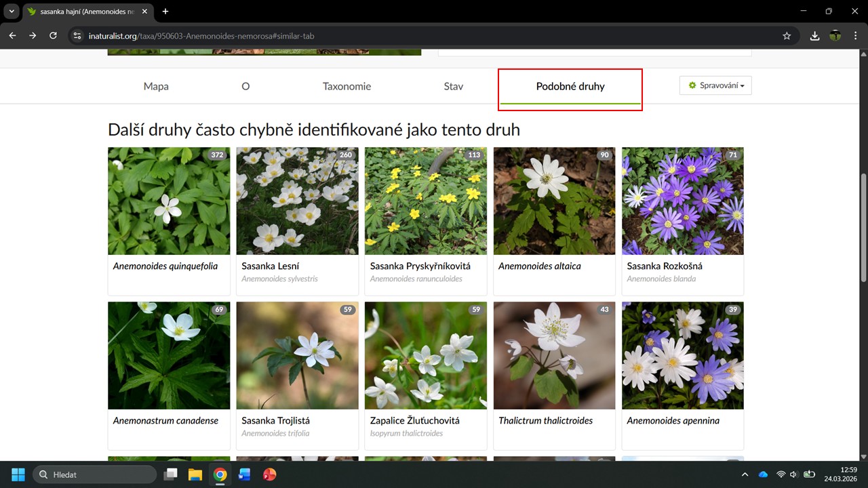Show hidden system tray icons

(x=745, y=474)
